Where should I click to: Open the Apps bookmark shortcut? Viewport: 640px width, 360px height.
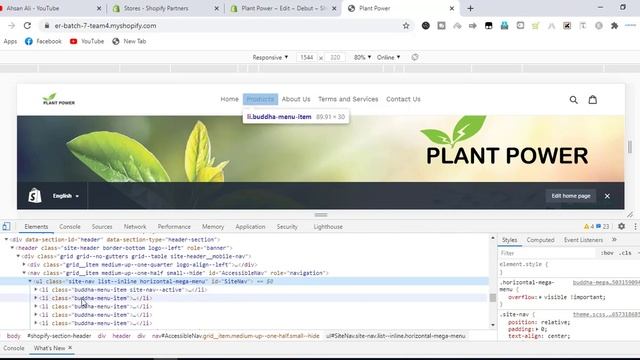[10, 41]
